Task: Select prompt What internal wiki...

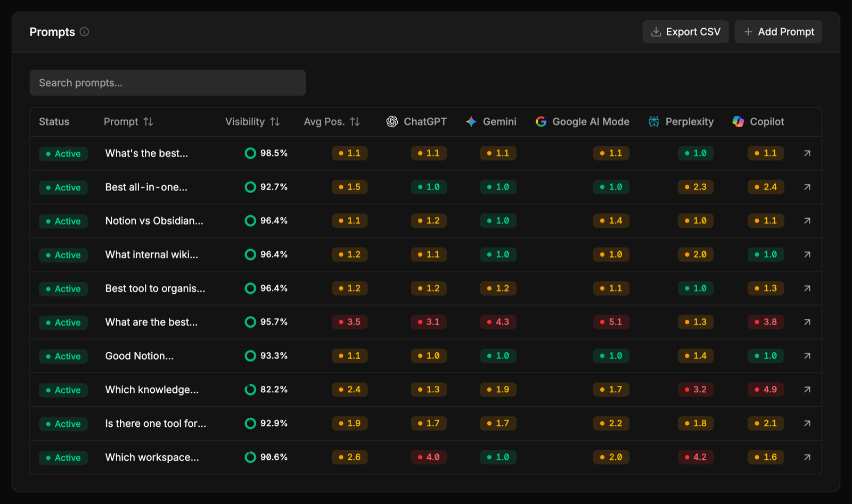Action: pyautogui.click(x=151, y=255)
